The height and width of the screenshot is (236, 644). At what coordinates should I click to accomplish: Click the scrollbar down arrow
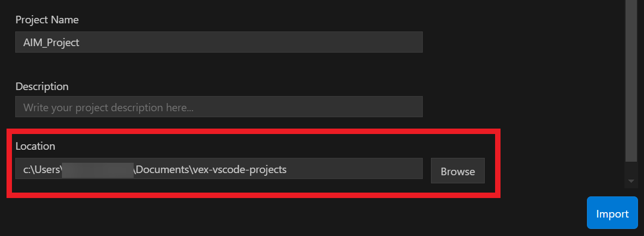(630, 181)
